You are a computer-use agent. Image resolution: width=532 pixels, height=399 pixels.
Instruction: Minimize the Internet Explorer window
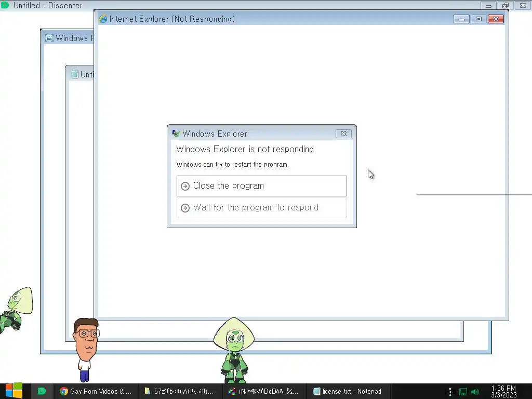461,19
